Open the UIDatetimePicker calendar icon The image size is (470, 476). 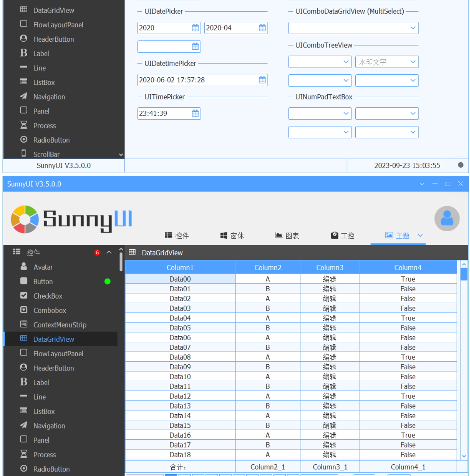coord(262,80)
